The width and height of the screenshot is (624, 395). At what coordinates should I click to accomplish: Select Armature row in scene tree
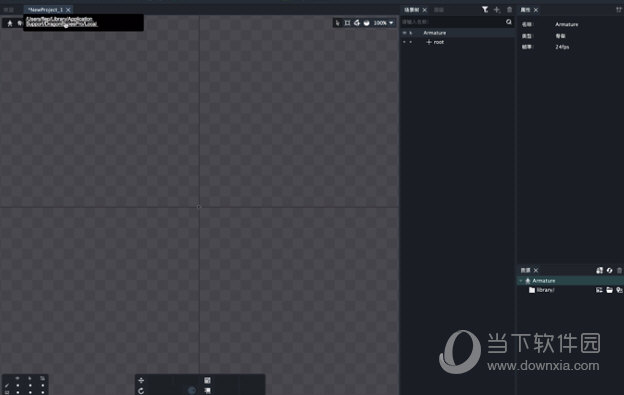457,33
